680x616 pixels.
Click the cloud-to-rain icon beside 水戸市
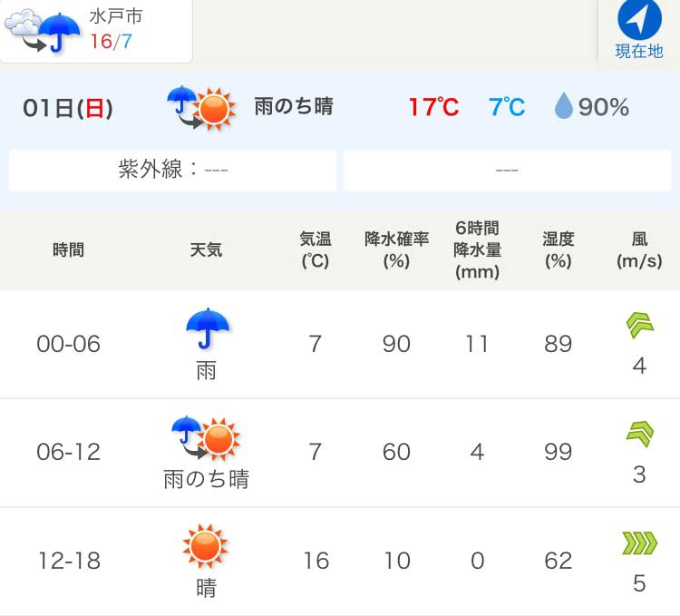(42, 32)
